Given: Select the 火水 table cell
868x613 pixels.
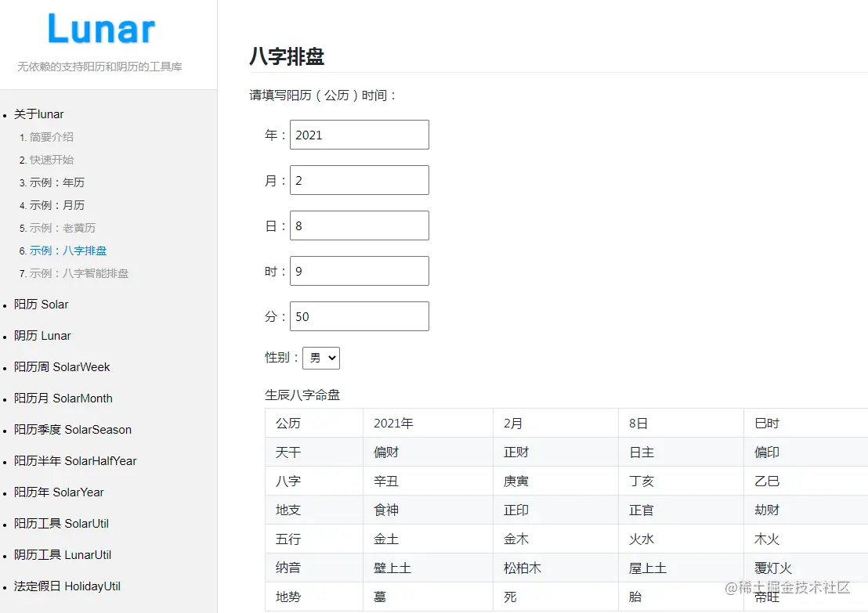Looking at the screenshot, I should 681,539.
